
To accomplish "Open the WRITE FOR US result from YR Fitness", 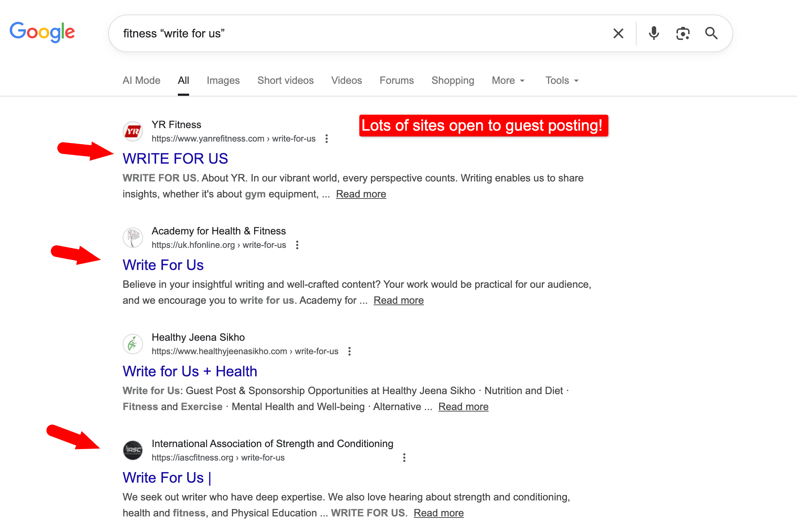I will (175, 159).
